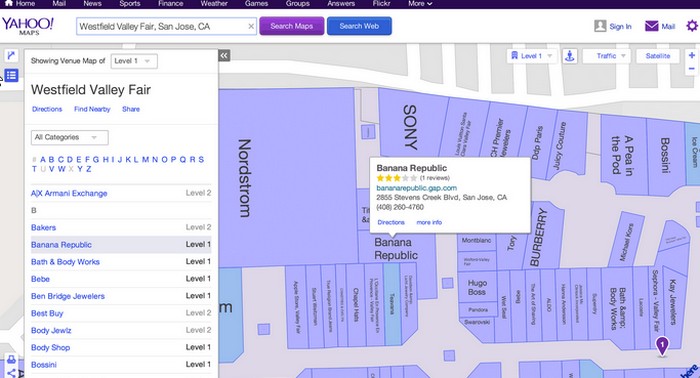Filter store list by letter A
The height and width of the screenshot is (378, 700).
[42, 159]
